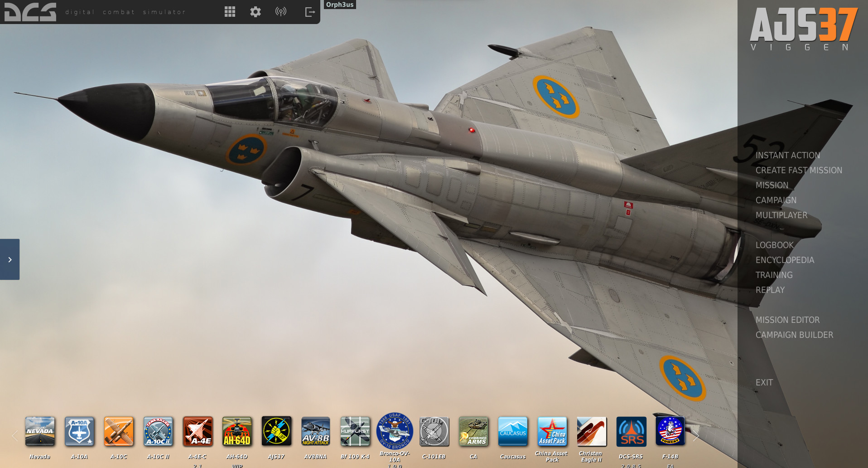Launch the Mission Editor

787,320
